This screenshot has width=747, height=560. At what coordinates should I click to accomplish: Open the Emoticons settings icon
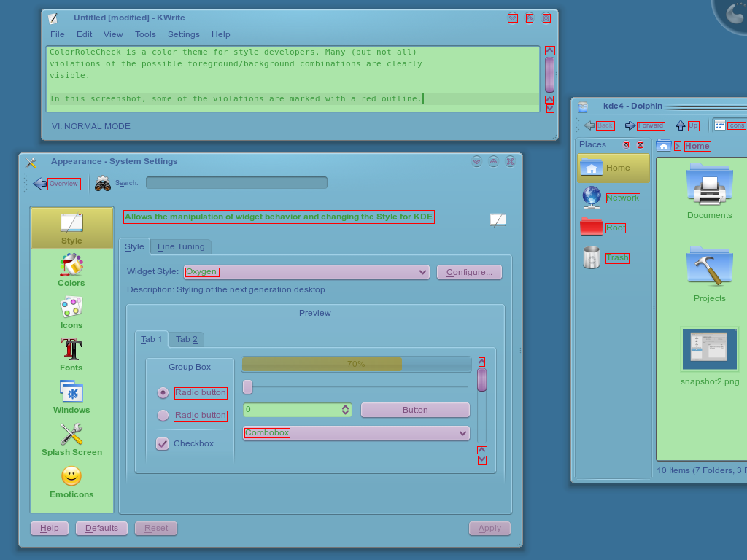tap(71, 476)
